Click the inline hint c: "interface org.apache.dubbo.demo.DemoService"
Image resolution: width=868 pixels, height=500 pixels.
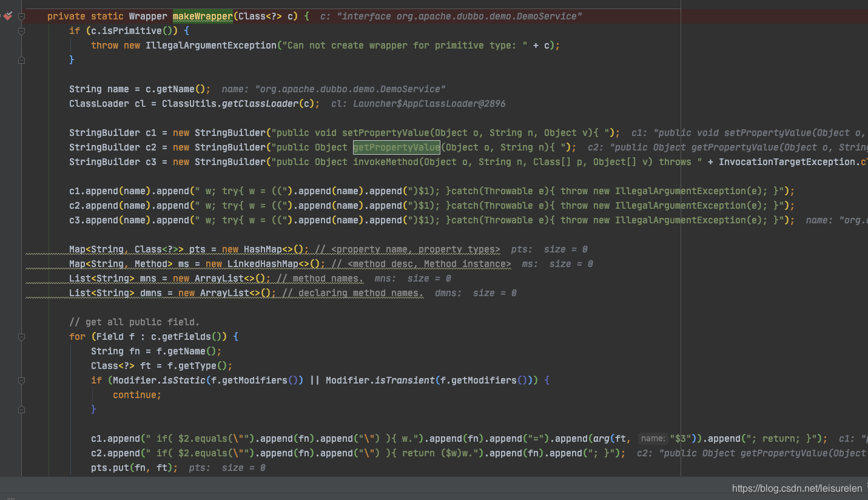coord(451,16)
